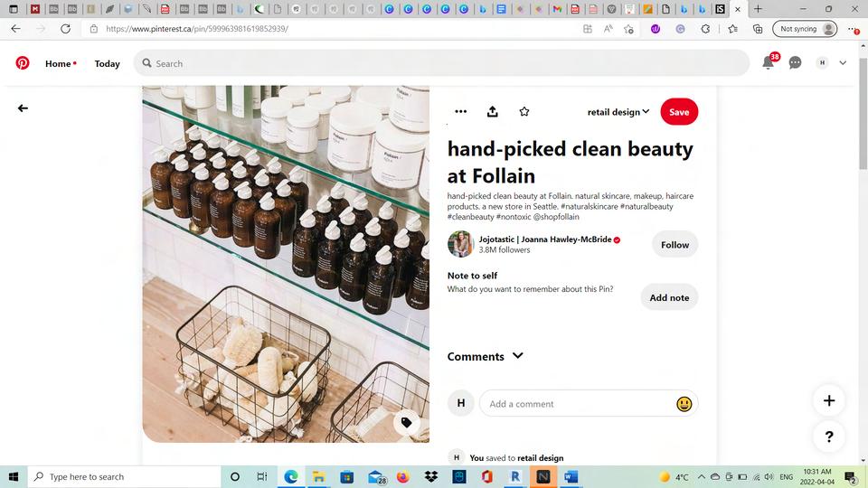Open Jojotastic creator profile picture
Viewport: 868px width, 488px height.
pos(460,244)
